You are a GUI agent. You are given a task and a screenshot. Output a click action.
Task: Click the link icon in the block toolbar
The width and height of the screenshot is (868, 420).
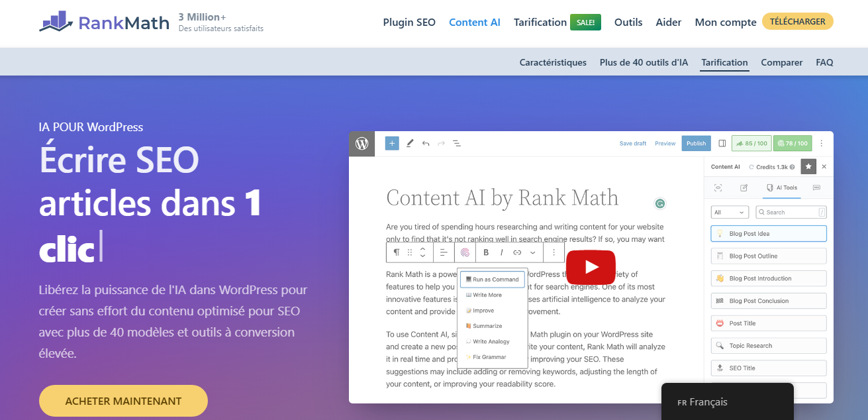coord(517,252)
